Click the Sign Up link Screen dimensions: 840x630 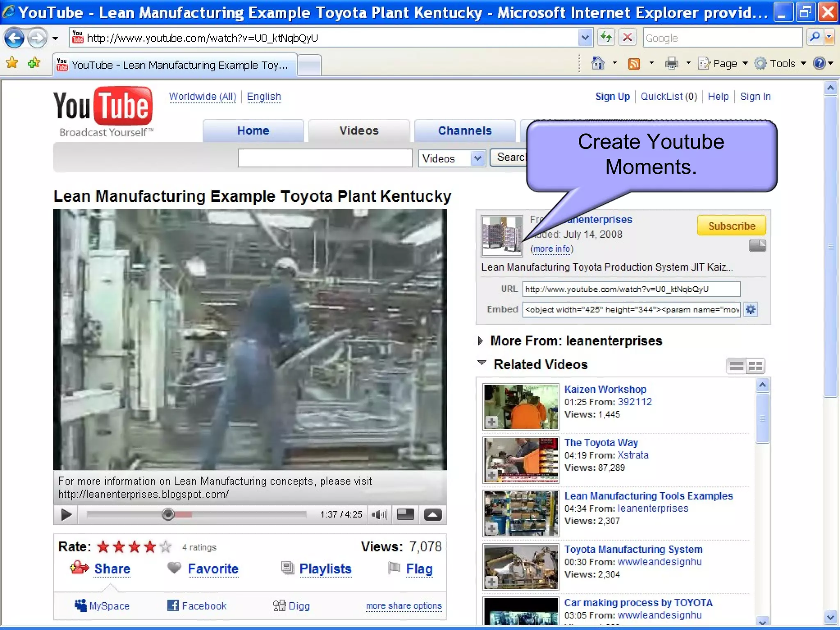click(612, 97)
